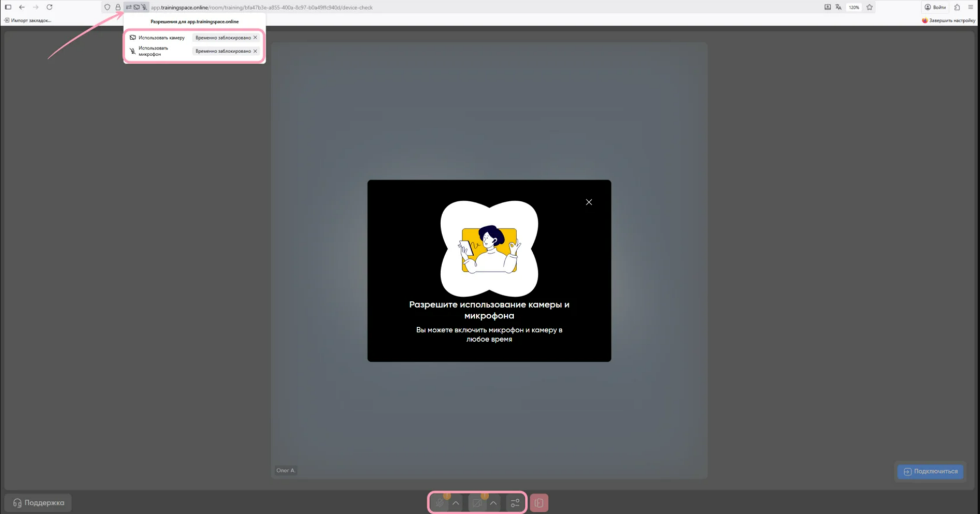Reset the 120% zoom level indicator
This screenshot has width=980, height=514.
point(854,7)
